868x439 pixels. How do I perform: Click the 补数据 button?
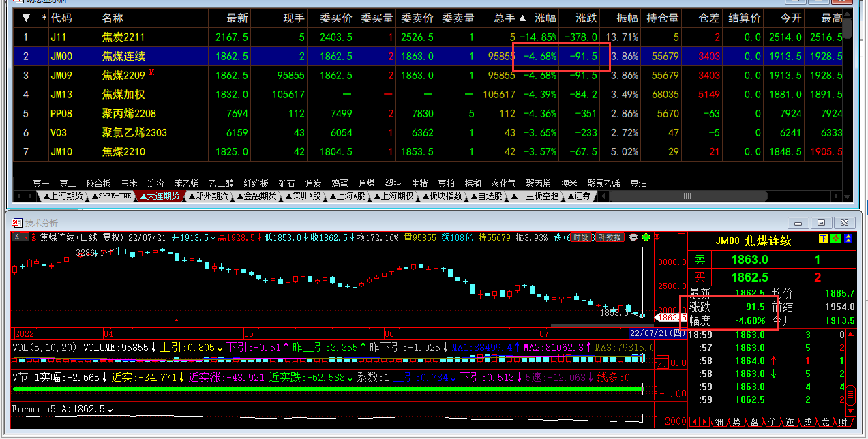tap(610, 237)
